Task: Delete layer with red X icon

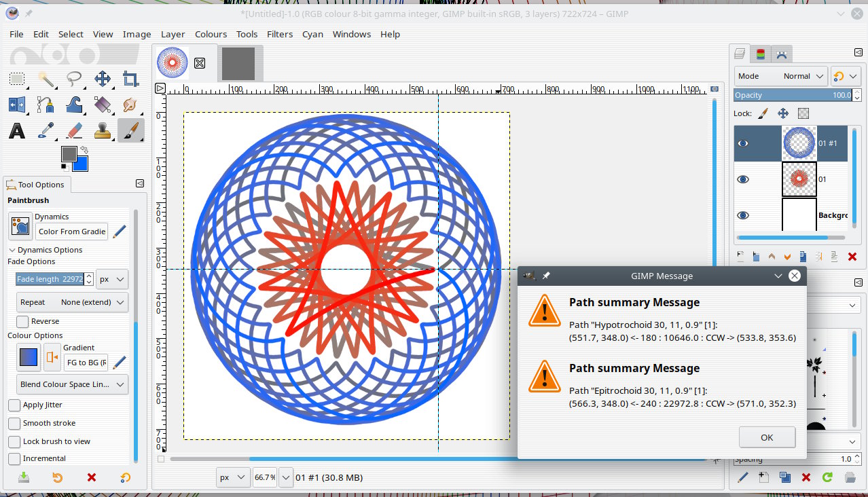Action: (x=852, y=257)
